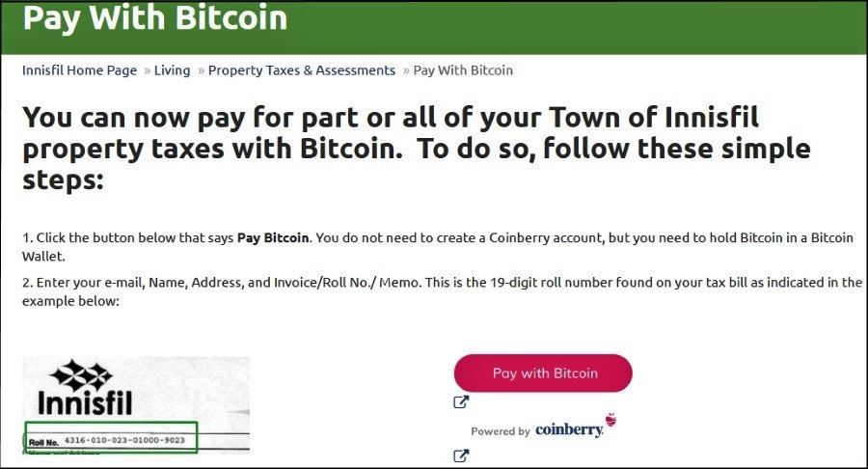Click external link icon under Pay with Bitcoin button
Image resolution: width=868 pixels, height=469 pixels.
pyautogui.click(x=461, y=402)
